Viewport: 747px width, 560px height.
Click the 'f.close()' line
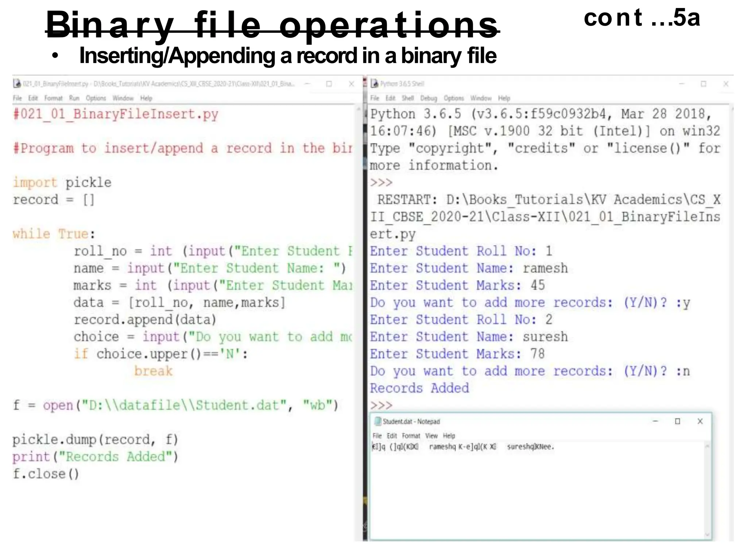[x=46, y=474]
